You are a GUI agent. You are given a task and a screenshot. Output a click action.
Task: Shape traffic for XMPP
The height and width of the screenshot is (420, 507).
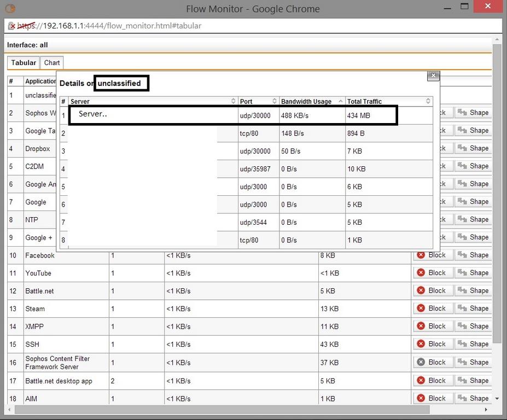(473, 326)
